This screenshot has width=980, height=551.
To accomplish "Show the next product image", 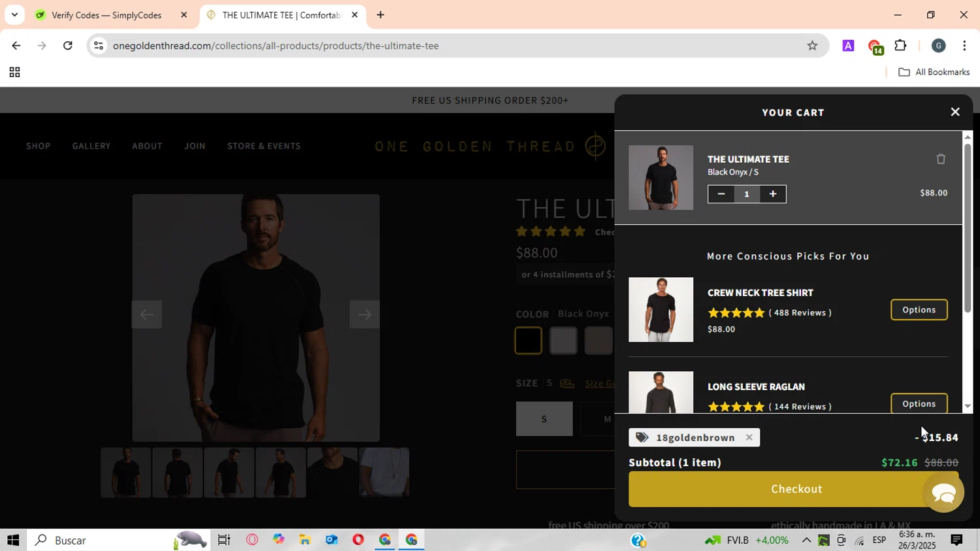I will (365, 314).
